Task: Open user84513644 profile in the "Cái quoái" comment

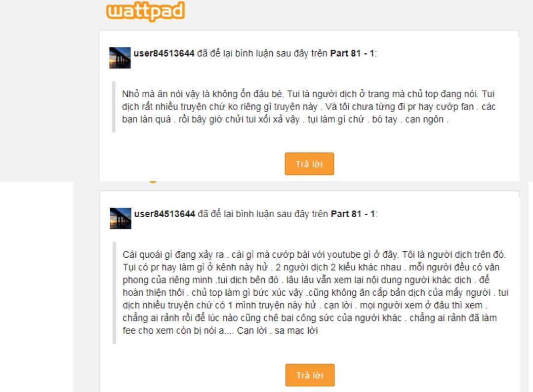Action: click(164, 214)
